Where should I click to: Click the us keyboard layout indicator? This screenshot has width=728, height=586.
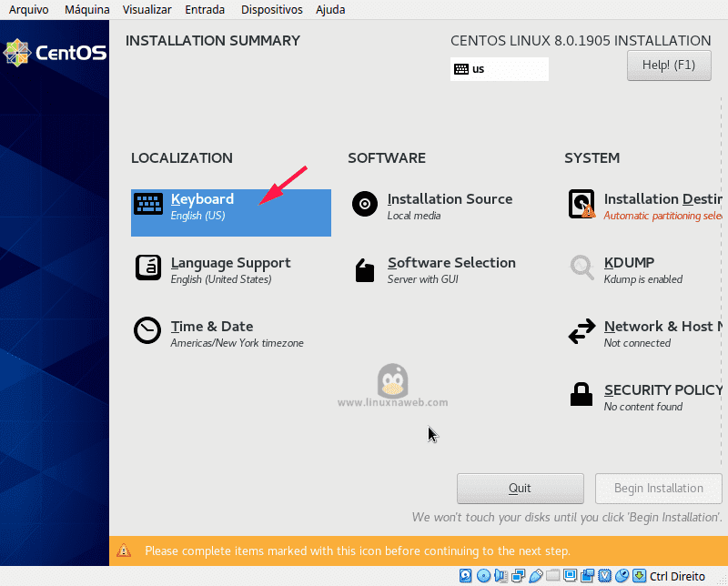(x=499, y=69)
